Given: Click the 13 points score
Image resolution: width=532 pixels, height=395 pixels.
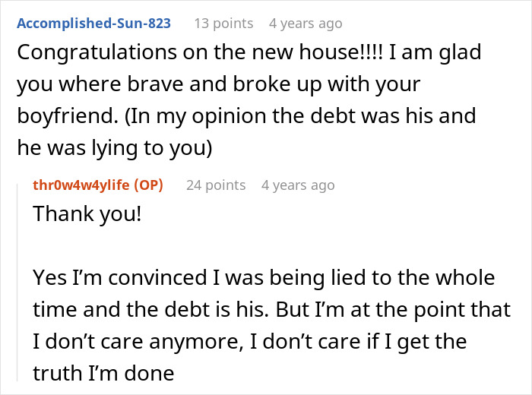Looking at the screenshot, I should (223, 24).
